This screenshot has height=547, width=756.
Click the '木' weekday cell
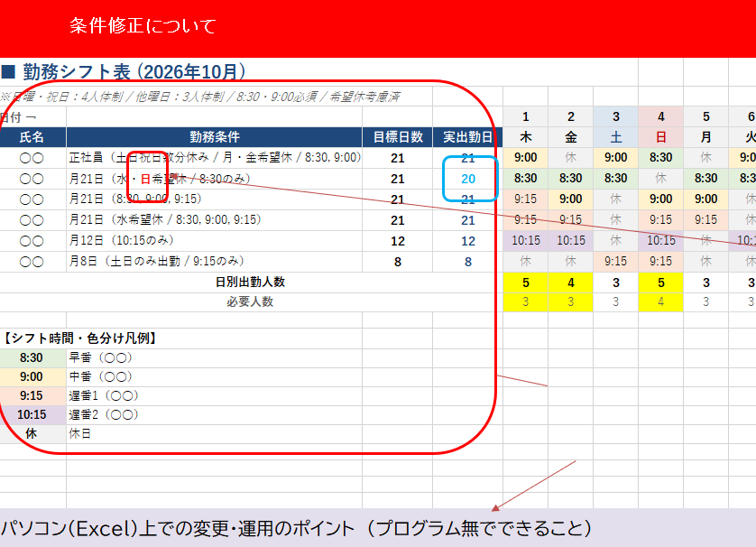click(x=526, y=137)
